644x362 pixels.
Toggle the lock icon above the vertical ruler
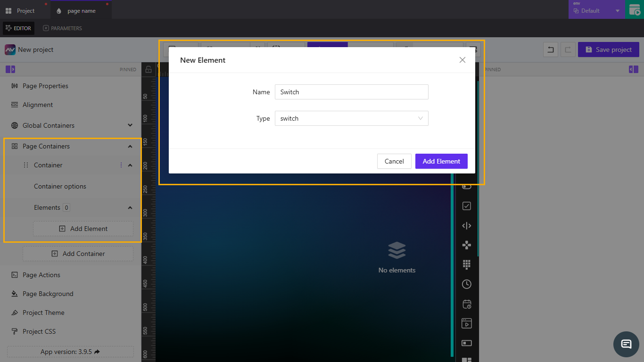[149, 69]
